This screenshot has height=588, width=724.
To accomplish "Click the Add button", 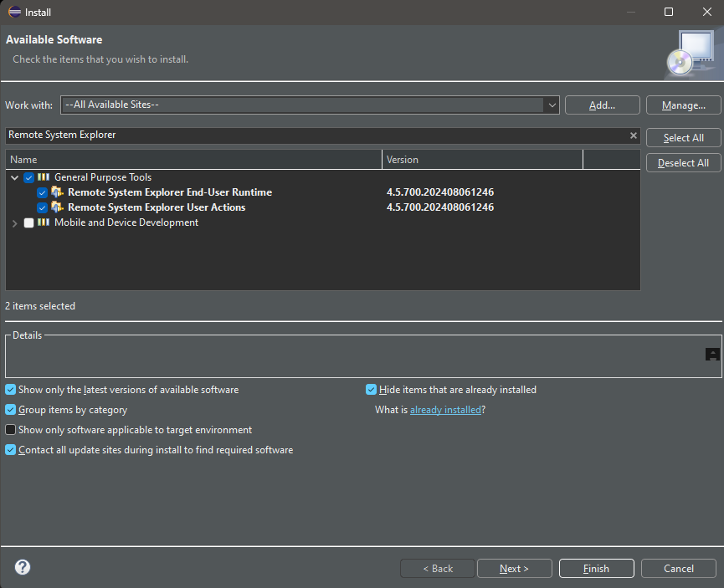I will [x=602, y=105].
